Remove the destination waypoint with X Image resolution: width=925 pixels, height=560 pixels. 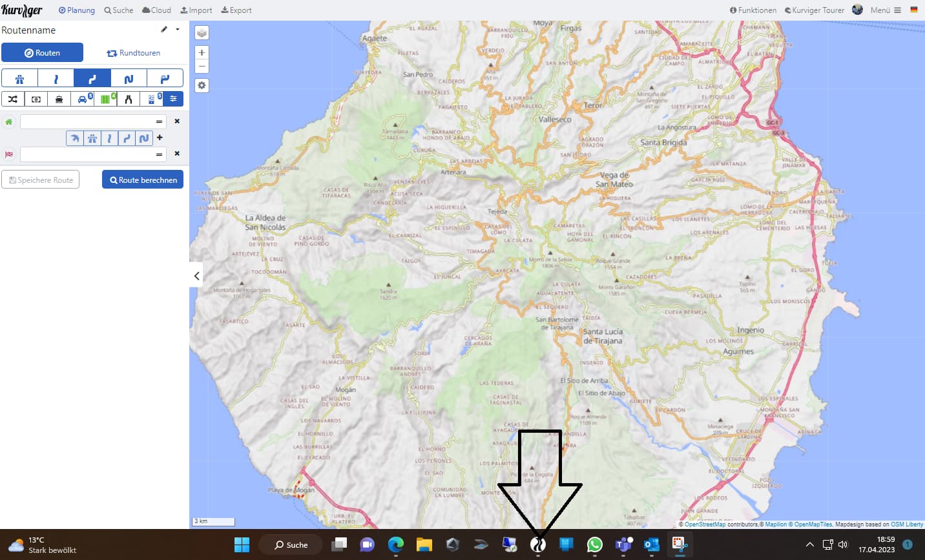(177, 154)
